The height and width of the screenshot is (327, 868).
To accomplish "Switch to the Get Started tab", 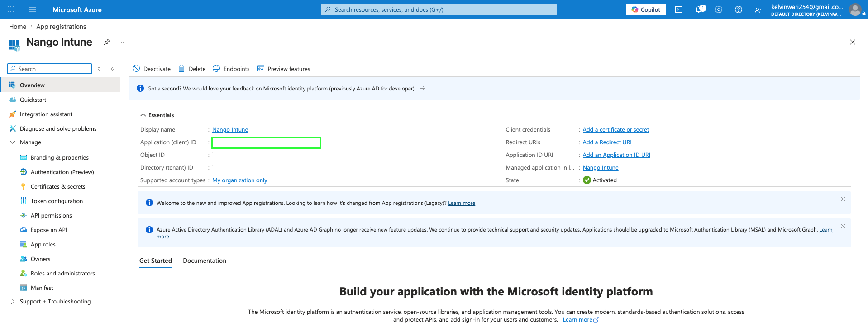I will coord(156,261).
